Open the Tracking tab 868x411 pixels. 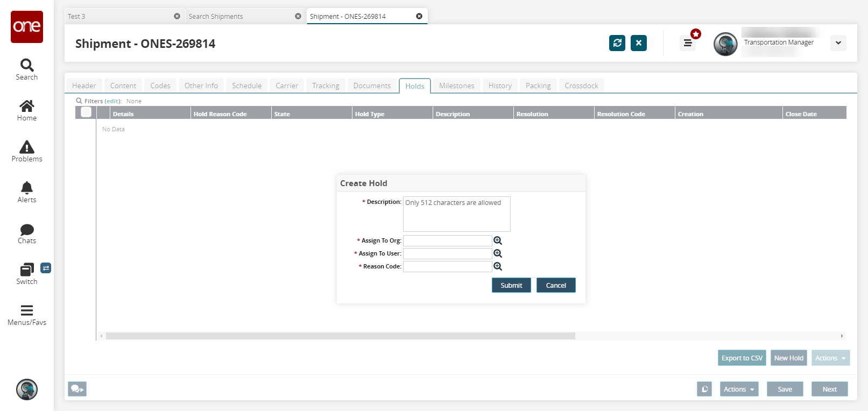point(326,86)
